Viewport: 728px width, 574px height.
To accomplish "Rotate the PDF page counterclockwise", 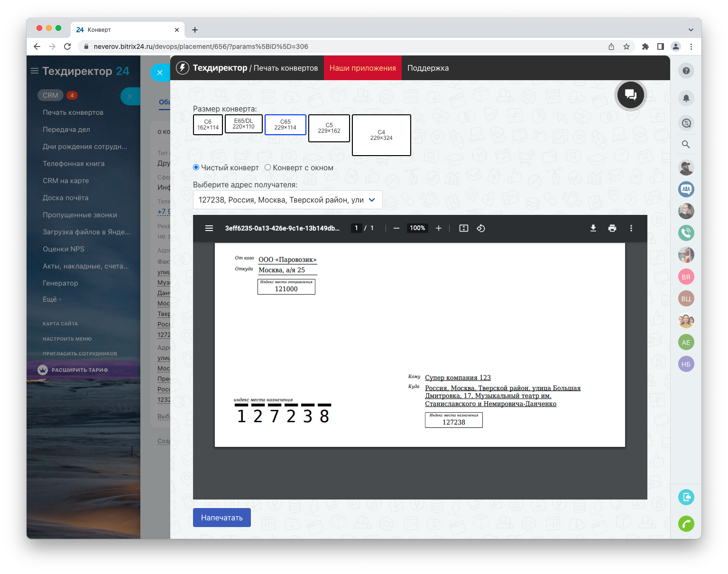I will (x=480, y=228).
